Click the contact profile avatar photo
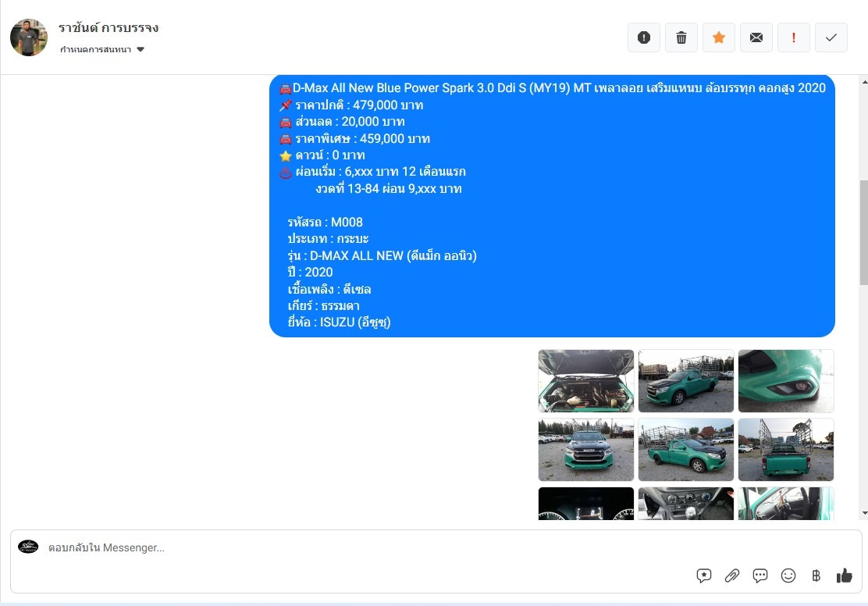This screenshot has height=606, width=868. [x=29, y=37]
